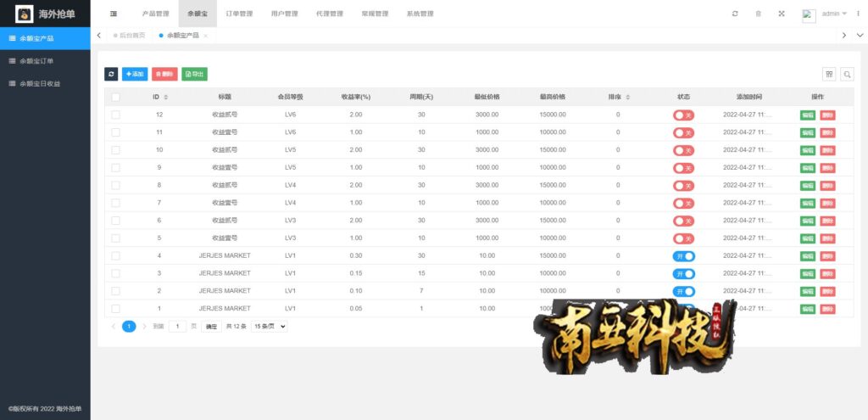Click the trash icon in top header
This screenshot has width=868, height=420.
[759, 14]
